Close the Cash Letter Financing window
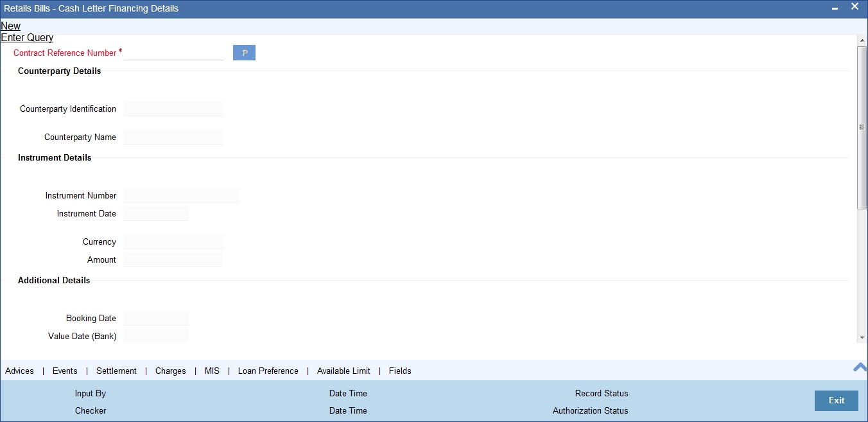 (855, 6)
